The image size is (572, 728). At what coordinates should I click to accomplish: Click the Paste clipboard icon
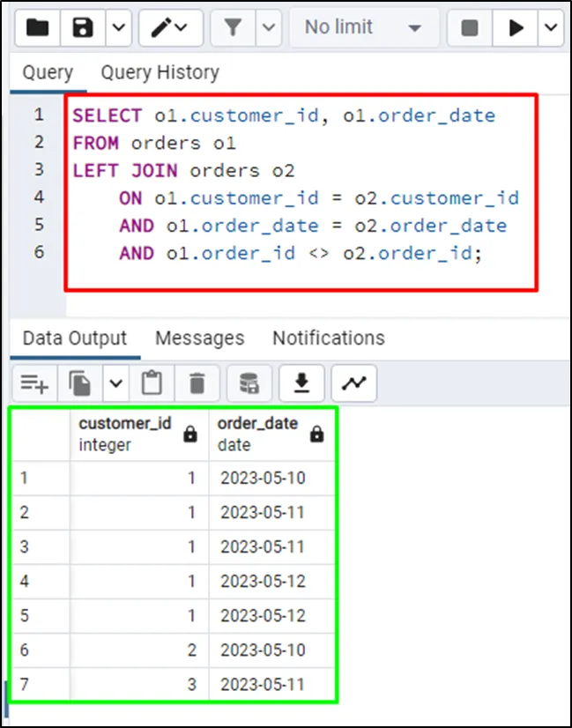[152, 383]
